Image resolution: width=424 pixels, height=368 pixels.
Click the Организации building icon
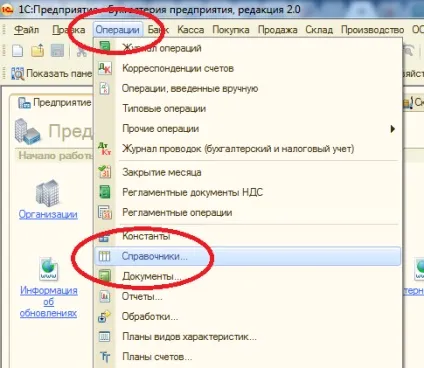(x=48, y=192)
